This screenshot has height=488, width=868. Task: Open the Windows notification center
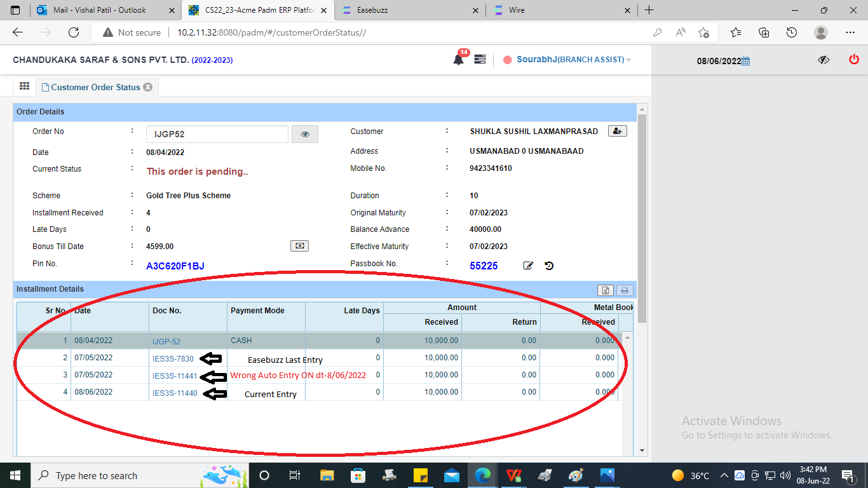pyautogui.click(x=848, y=475)
